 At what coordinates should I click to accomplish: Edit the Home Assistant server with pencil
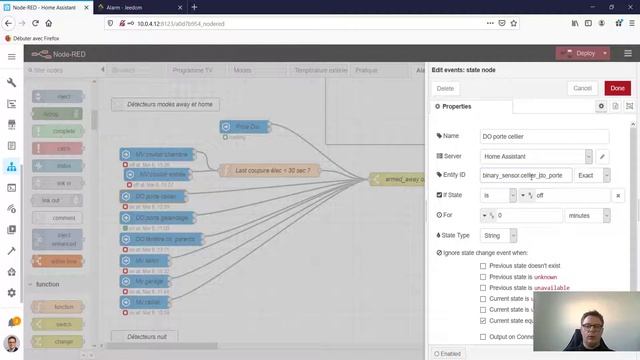[602, 156]
